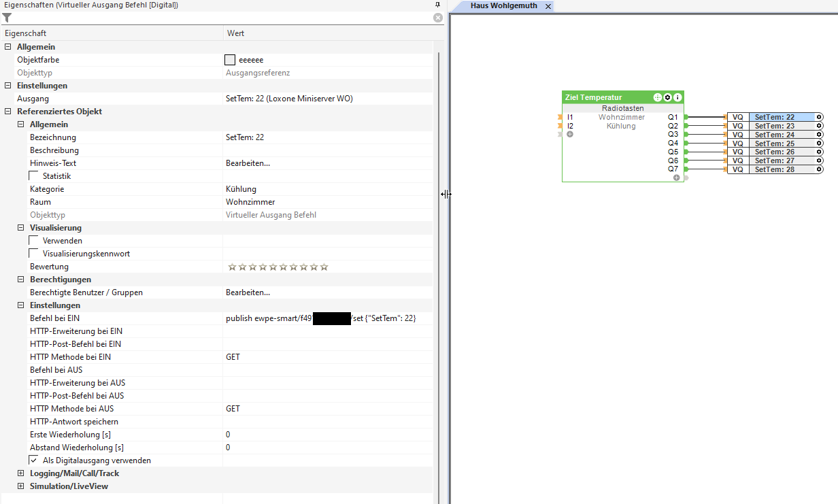This screenshot has width=838, height=504.
Task: Collapse the top-level Allgemein section
Action: [x=8, y=47]
